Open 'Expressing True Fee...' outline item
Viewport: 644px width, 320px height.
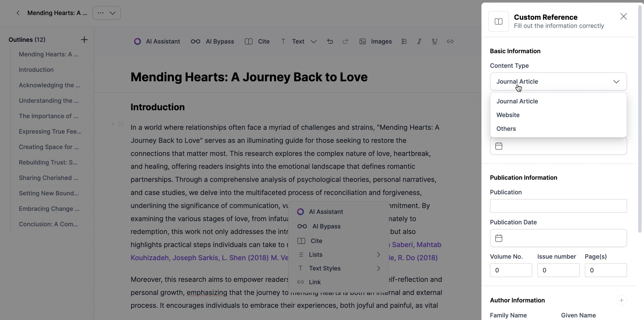coord(50,131)
